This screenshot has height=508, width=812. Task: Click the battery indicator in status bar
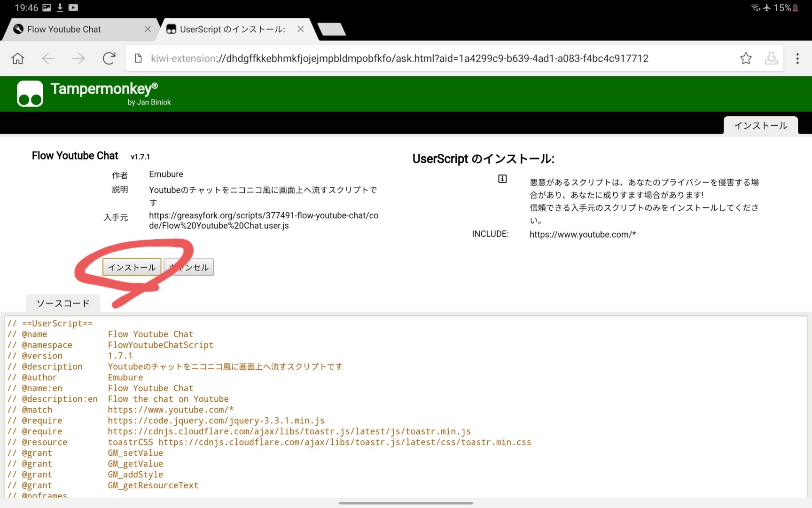pyautogui.click(x=795, y=8)
